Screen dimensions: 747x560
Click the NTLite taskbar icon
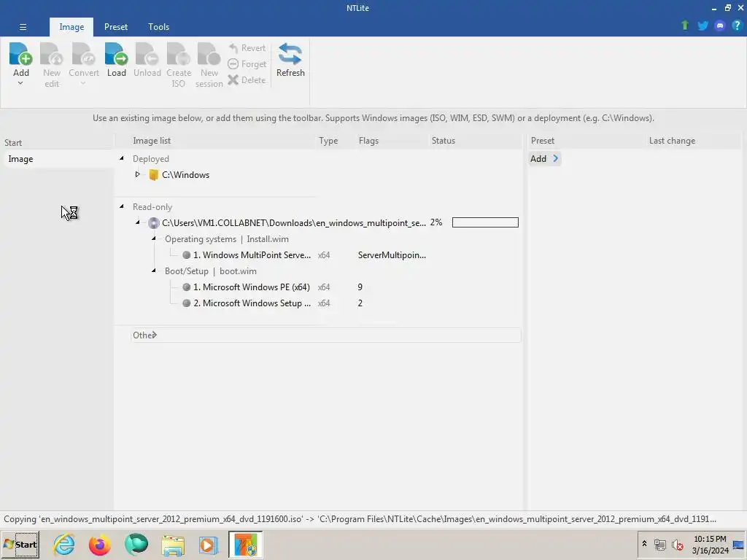(245, 544)
